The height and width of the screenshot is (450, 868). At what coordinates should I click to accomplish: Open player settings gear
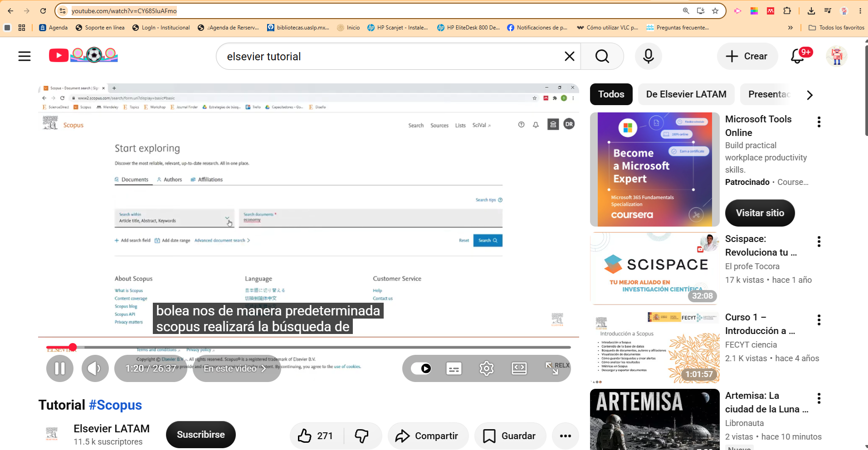tap(487, 368)
